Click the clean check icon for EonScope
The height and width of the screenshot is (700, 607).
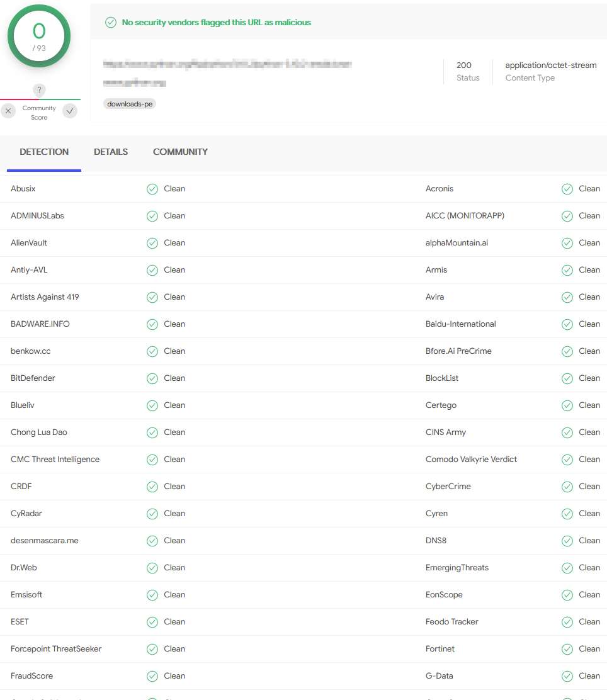567,595
